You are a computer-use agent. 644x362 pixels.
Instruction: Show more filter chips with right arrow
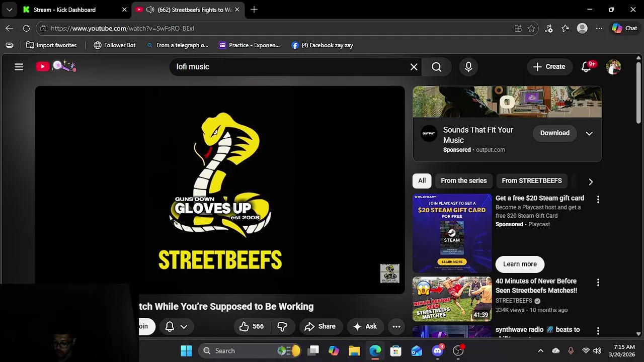[x=591, y=182]
